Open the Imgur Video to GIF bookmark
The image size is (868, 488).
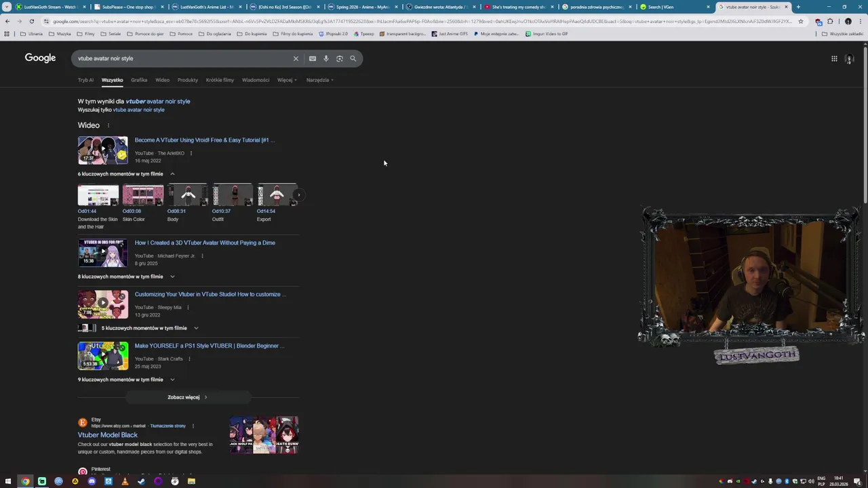tap(547, 34)
